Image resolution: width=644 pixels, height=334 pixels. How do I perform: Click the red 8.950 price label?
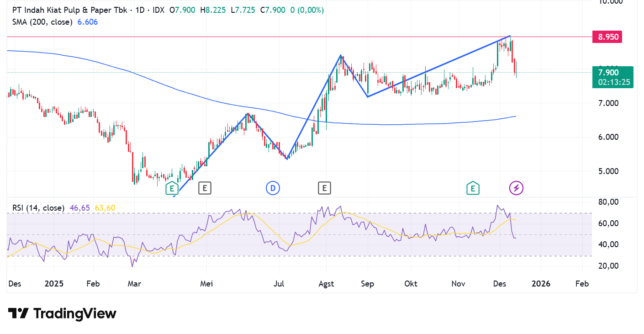coord(608,37)
